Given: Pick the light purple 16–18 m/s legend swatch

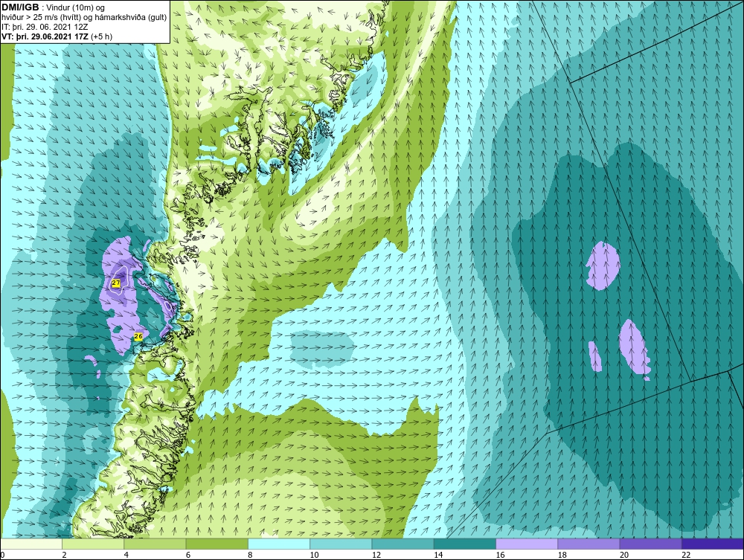Looking at the screenshot, I should 527,544.
